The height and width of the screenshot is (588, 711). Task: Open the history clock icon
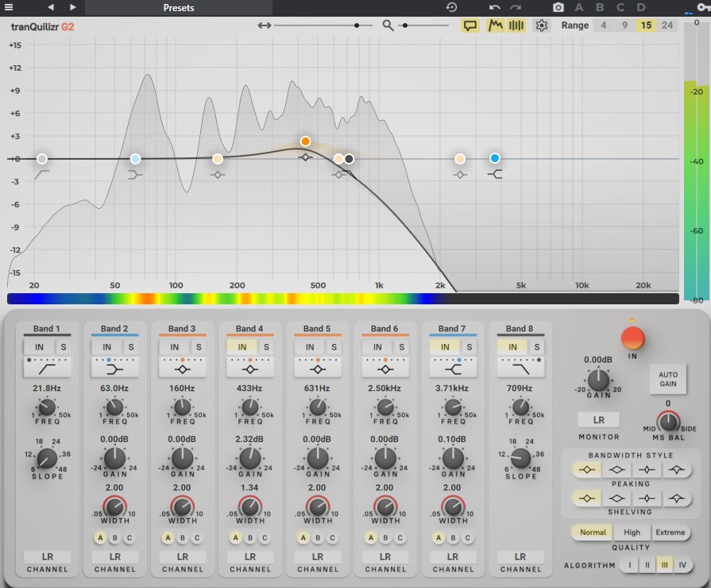[x=451, y=7]
